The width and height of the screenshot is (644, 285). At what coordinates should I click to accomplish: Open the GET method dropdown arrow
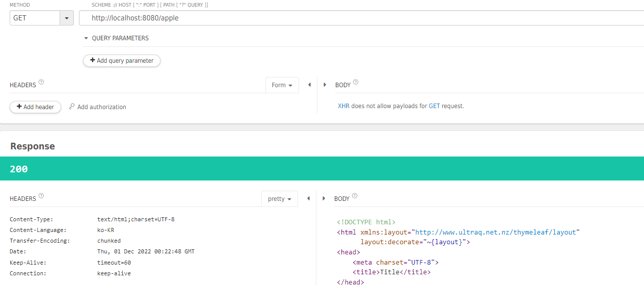(x=67, y=18)
